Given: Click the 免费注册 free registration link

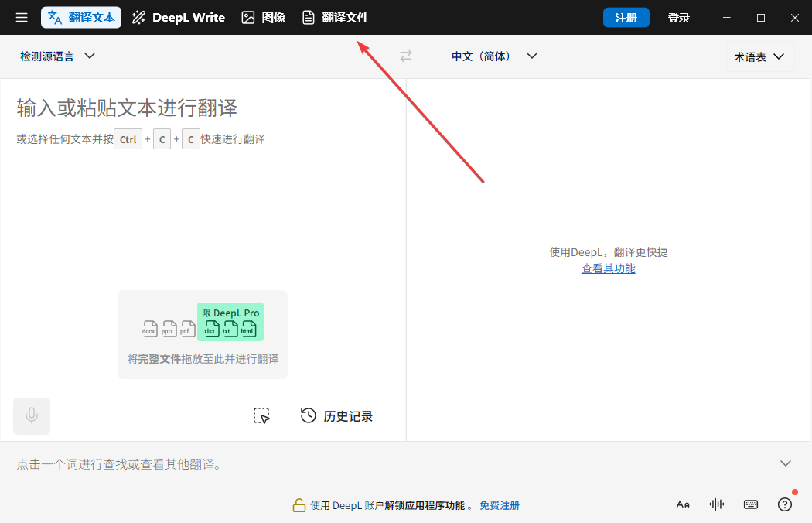Looking at the screenshot, I should point(500,504).
